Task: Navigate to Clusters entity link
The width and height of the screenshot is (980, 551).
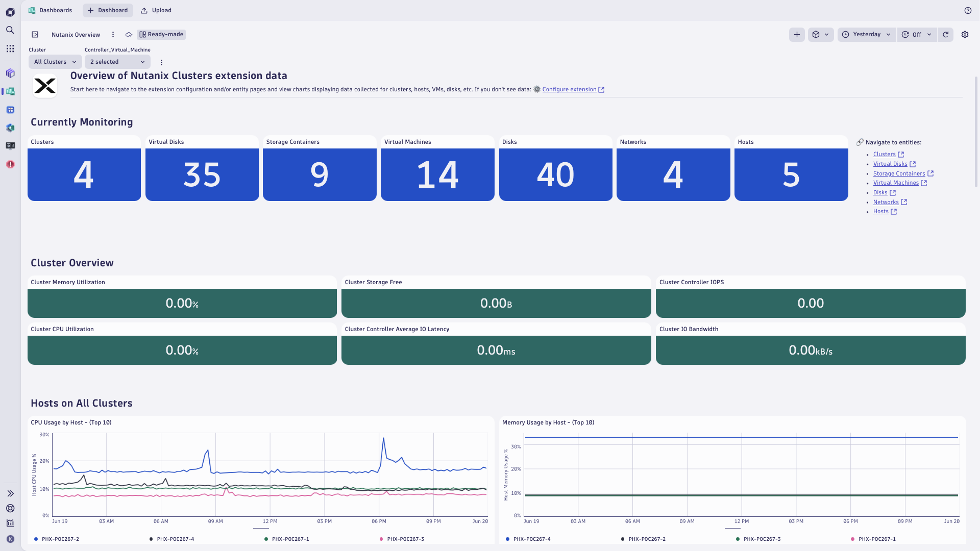Action: click(884, 155)
